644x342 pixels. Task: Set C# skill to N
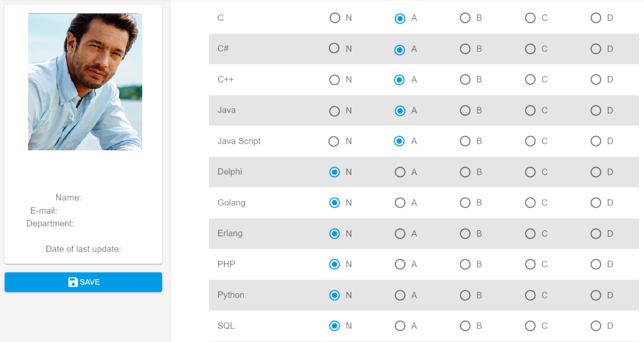pos(334,48)
